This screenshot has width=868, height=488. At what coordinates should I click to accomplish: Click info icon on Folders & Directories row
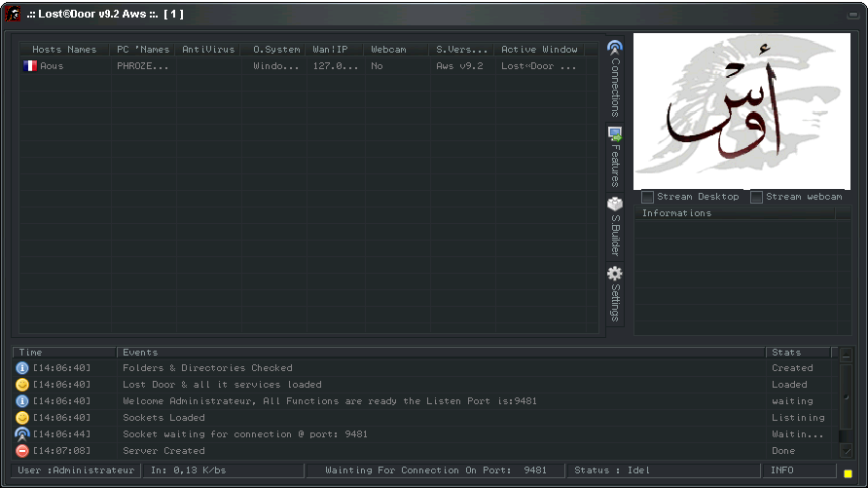(x=22, y=368)
